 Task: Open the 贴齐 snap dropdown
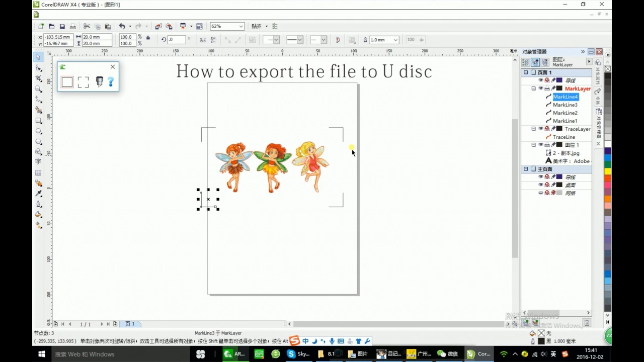[x=267, y=26]
